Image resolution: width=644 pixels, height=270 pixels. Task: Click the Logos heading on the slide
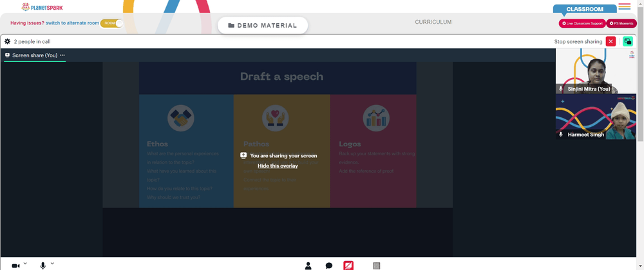pyautogui.click(x=350, y=144)
